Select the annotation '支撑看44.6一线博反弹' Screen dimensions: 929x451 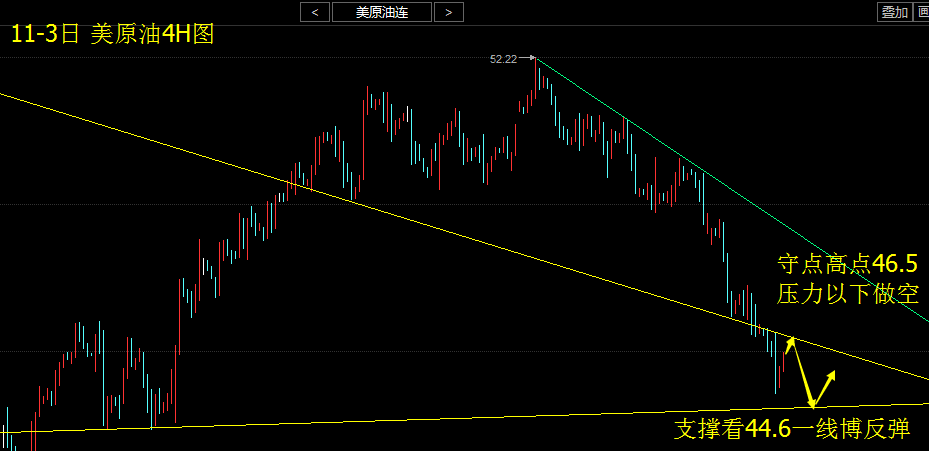tap(792, 429)
